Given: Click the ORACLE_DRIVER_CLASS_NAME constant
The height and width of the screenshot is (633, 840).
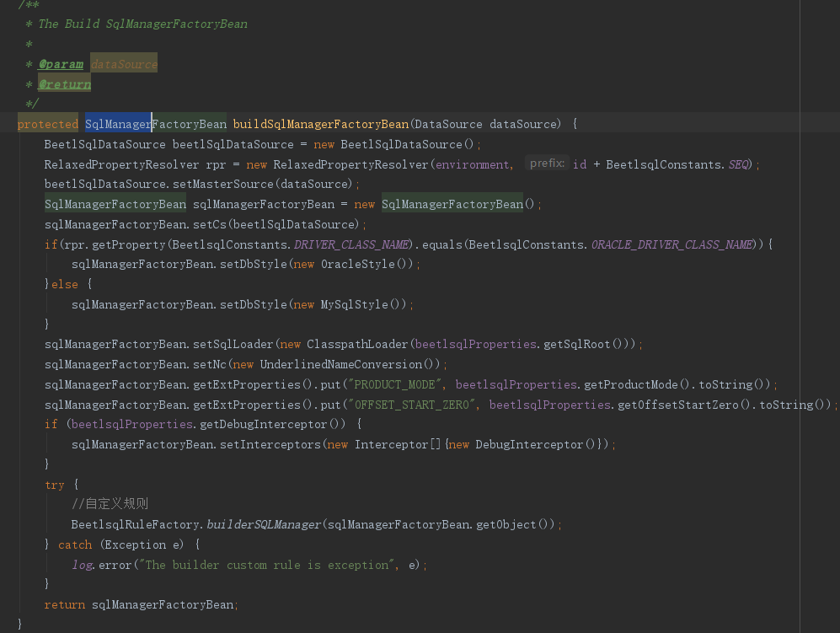Looking at the screenshot, I should (671, 244).
